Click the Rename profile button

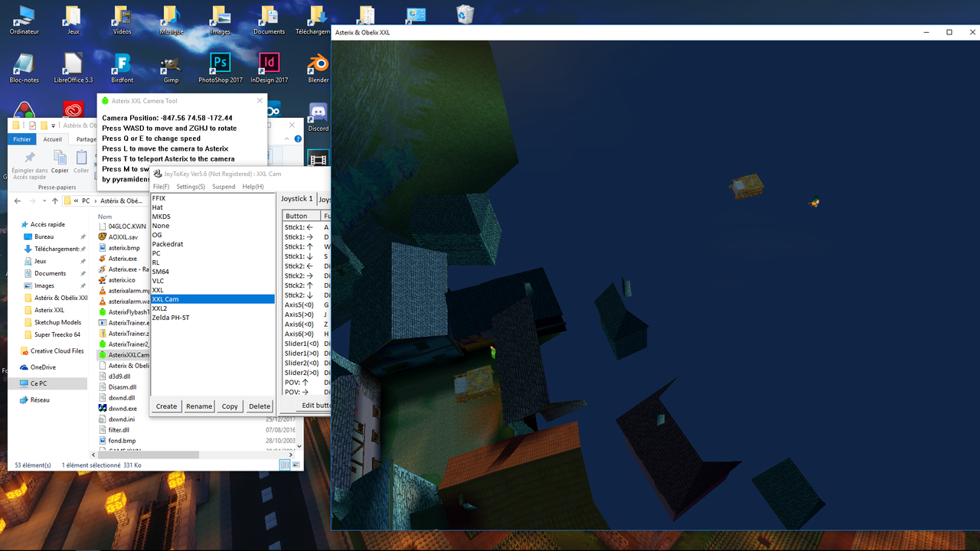(199, 406)
